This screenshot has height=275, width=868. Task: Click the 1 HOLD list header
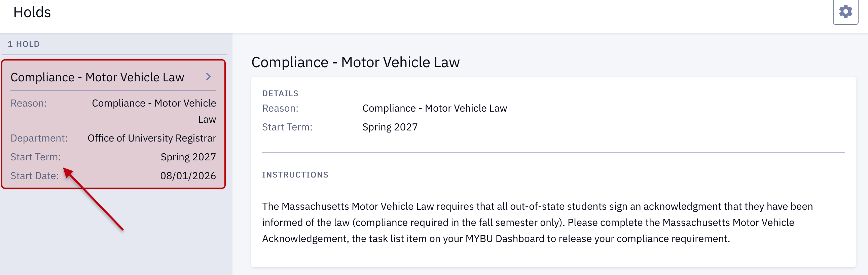(24, 44)
